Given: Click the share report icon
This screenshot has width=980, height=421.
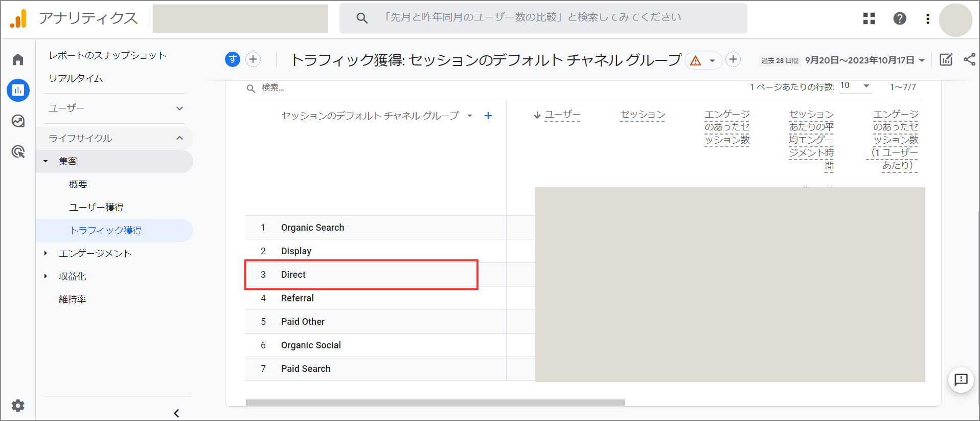Looking at the screenshot, I should tap(969, 59).
